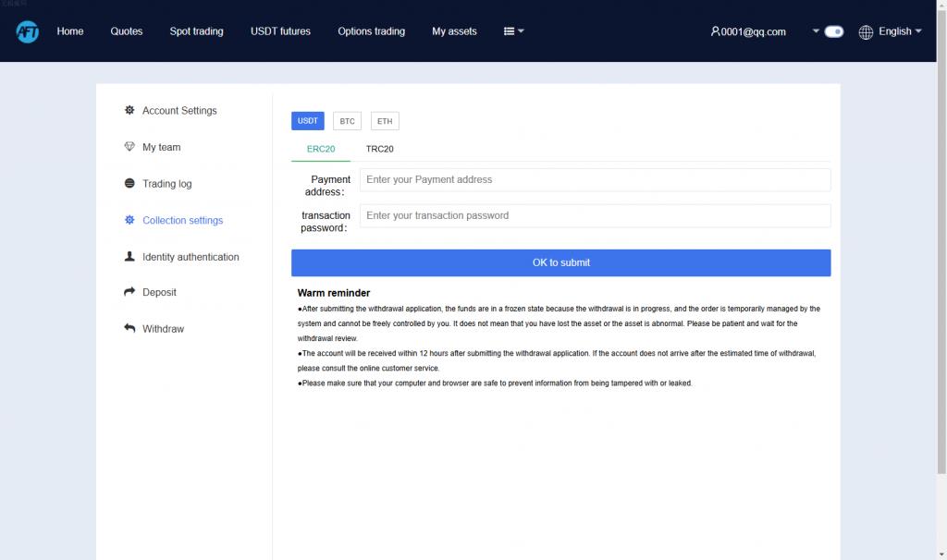Open My team in sidebar
The image size is (947, 560).
click(161, 147)
